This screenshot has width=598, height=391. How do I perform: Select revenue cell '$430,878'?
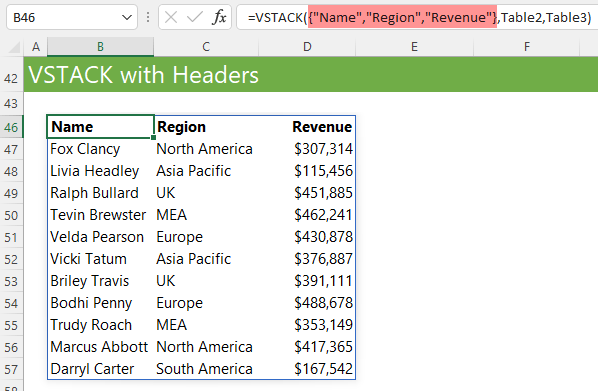coord(307,237)
